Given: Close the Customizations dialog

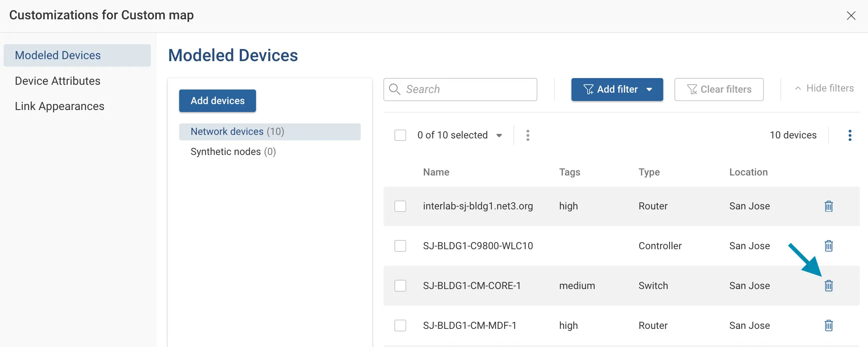Looking at the screenshot, I should 851,16.
